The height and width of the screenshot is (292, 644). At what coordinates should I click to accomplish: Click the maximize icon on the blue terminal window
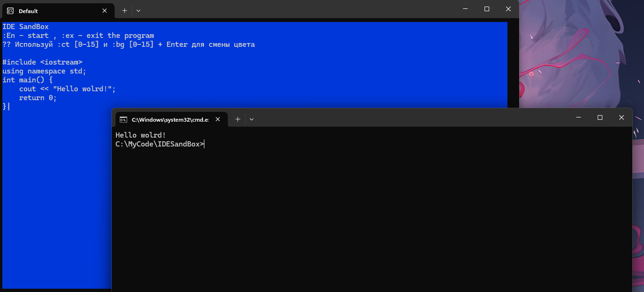coord(486,9)
